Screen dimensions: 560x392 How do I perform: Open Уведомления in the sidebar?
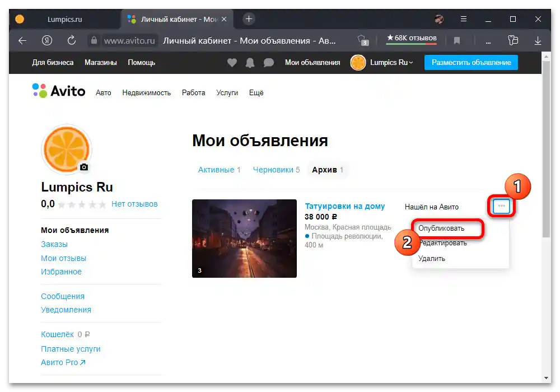(66, 310)
